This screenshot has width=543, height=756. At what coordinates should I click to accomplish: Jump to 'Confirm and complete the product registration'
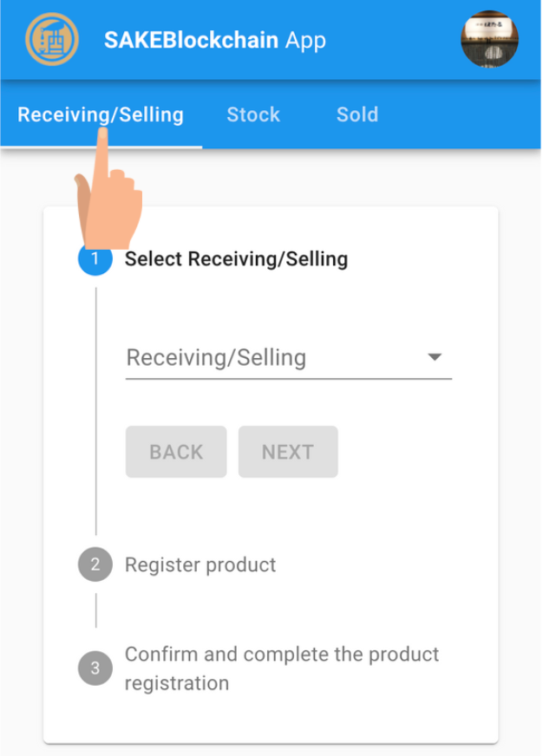click(282, 668)
